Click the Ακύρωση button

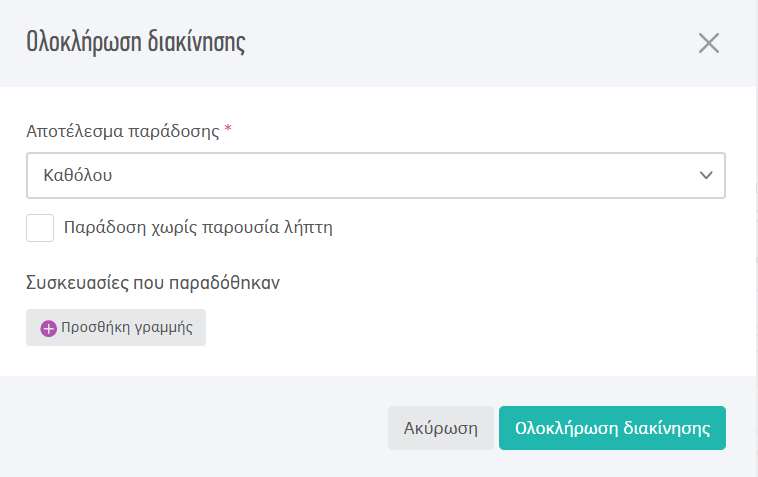(440, 428)
